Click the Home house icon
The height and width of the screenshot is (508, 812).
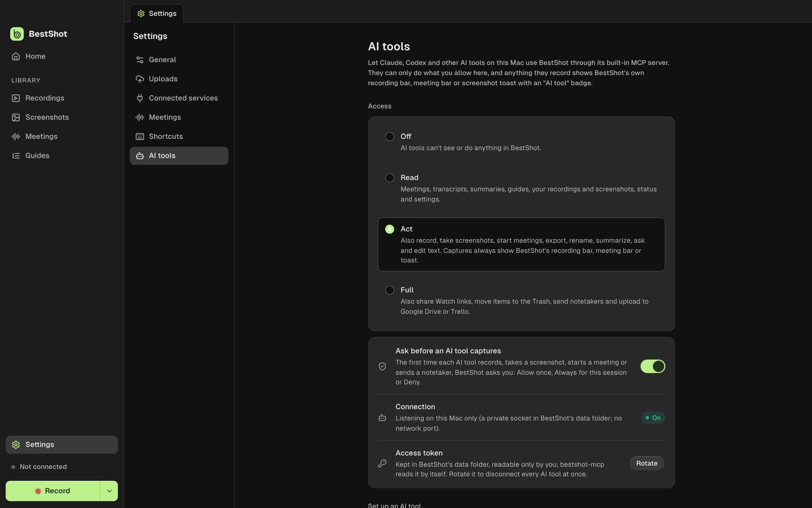pos(16,56)
